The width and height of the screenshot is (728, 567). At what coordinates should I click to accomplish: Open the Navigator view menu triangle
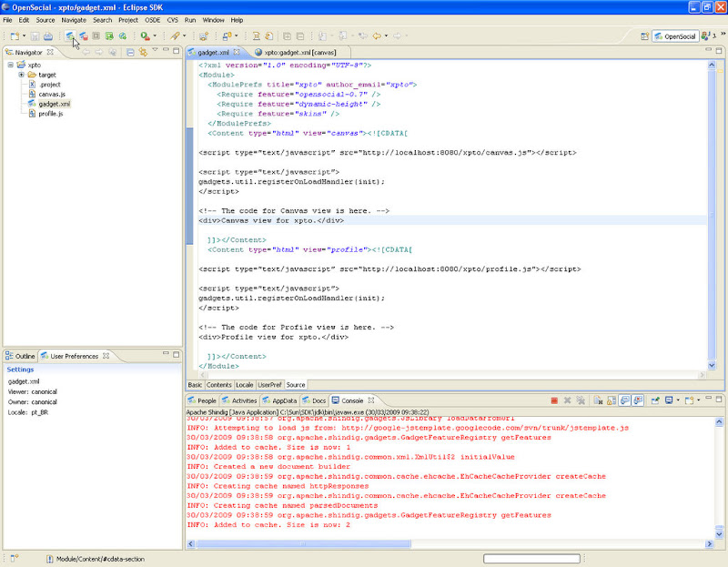click(x=155, y=50)
